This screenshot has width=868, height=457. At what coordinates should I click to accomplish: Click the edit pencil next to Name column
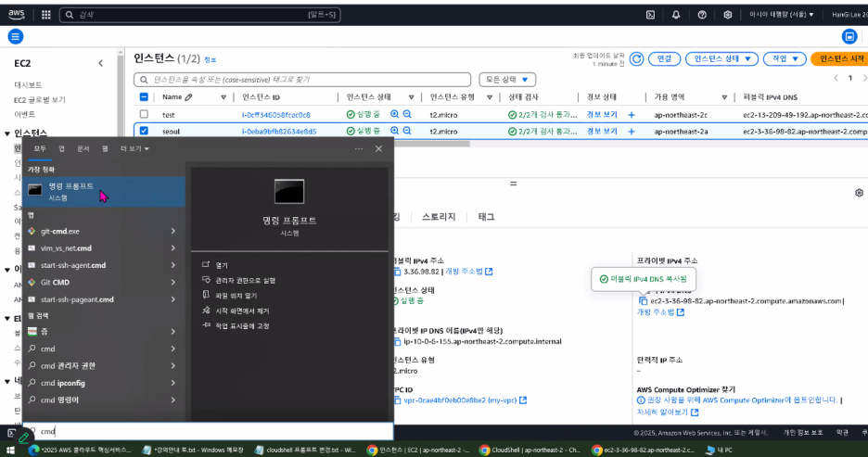click(x=189, y=96)
